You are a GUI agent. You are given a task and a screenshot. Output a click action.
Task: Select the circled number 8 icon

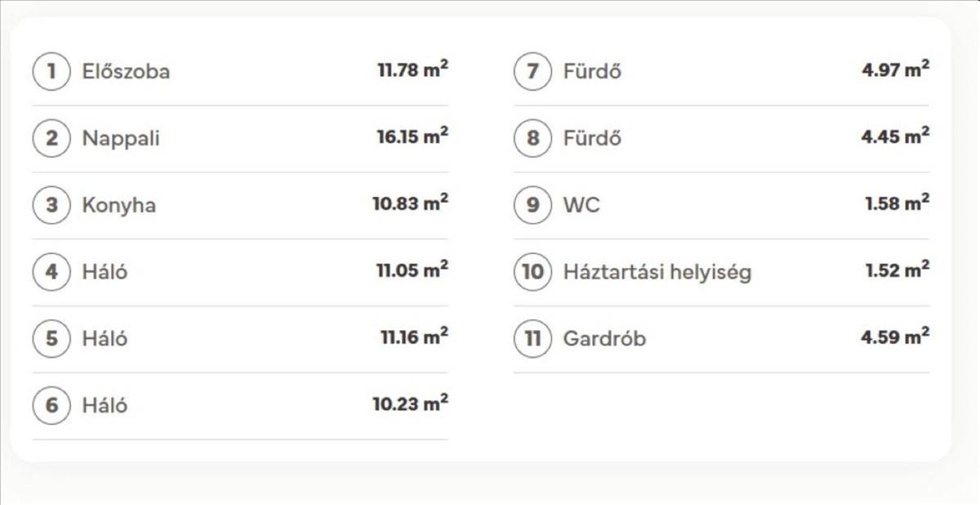click(533, 138)
